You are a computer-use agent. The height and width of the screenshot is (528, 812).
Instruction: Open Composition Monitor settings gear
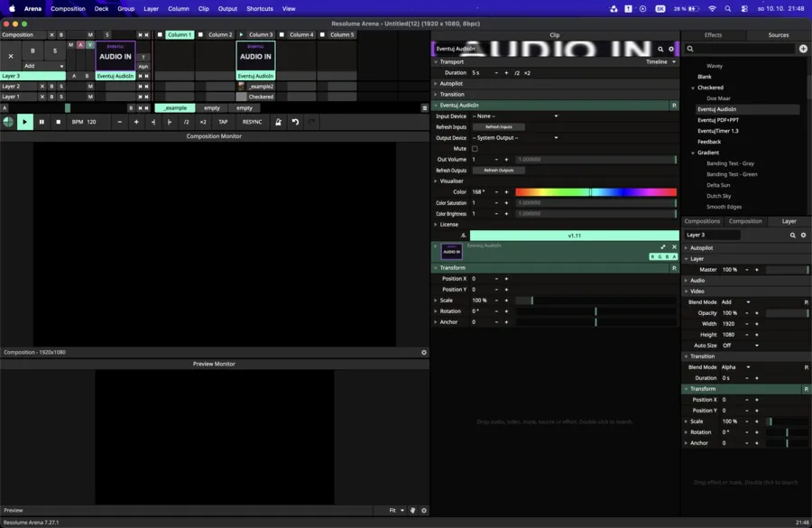tap(424, 352)
